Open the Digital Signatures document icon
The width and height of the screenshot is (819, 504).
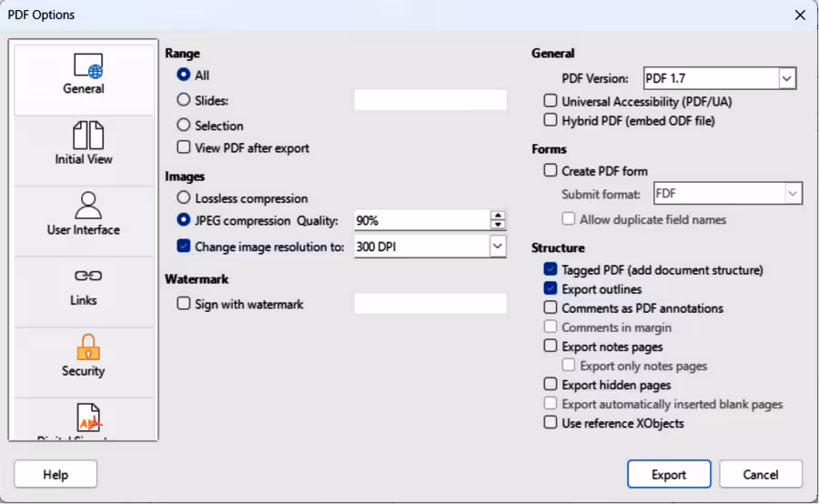88,418
